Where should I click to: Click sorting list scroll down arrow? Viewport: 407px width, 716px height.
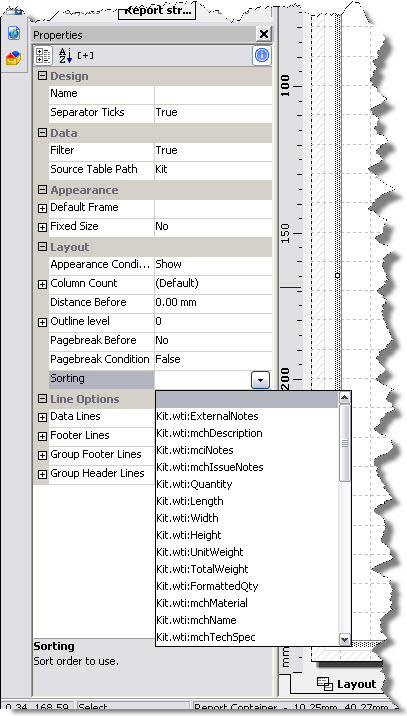point(345,639)
